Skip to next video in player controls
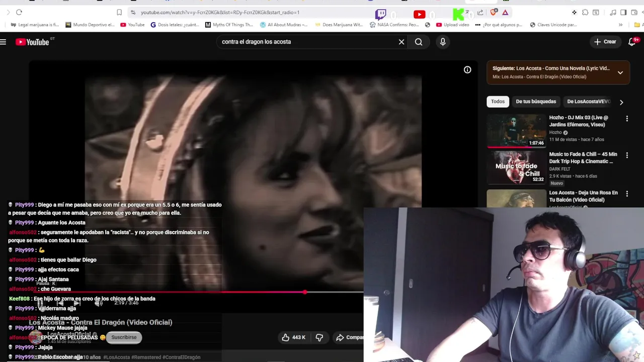Viewport: 644px width, 362px height. (x=76, y=303)
